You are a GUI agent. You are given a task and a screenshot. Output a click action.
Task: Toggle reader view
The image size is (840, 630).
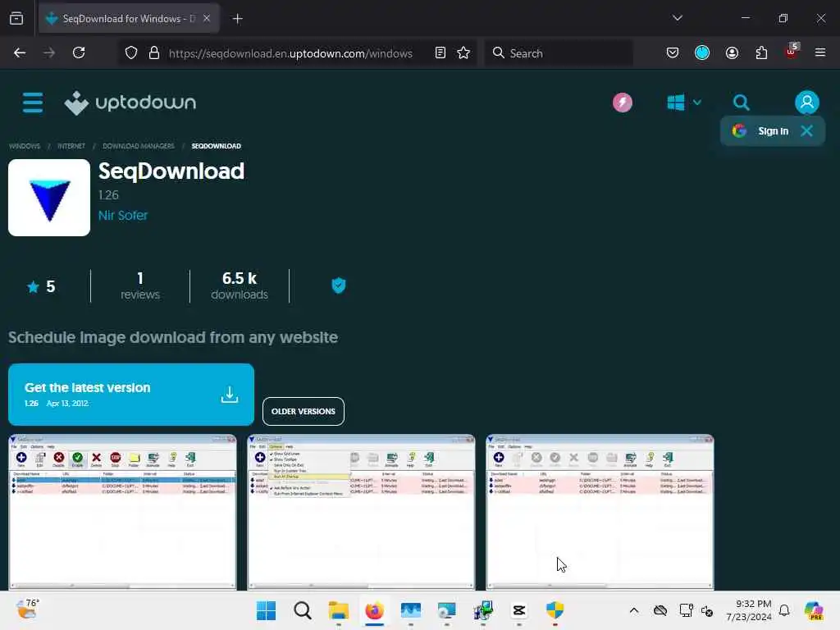pyautogui.click(x=441, y=53)
